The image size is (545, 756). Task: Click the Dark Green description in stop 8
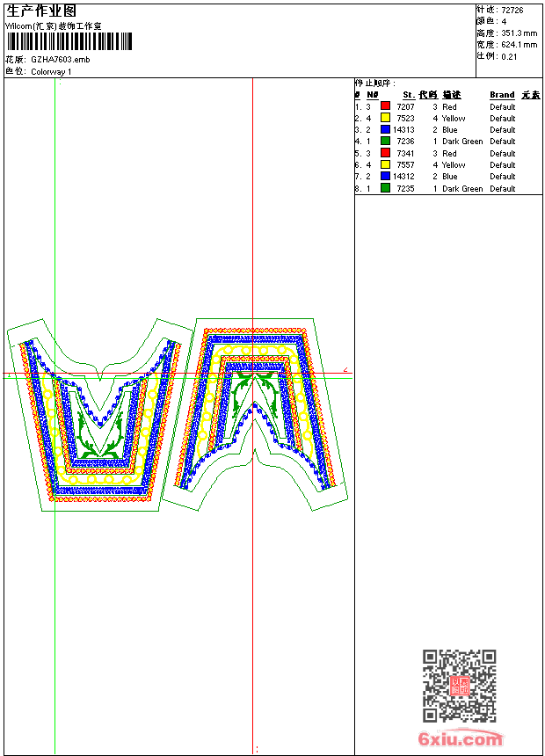pos(462,189)
